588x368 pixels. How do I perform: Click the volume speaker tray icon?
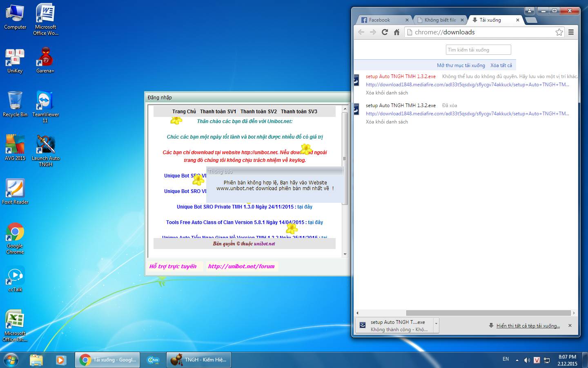[x=527, y=360]
